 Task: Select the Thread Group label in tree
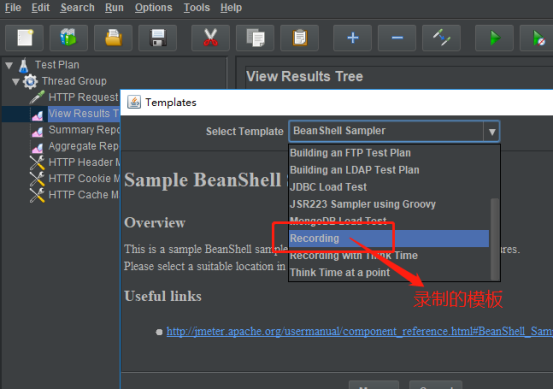click(74, 81)
